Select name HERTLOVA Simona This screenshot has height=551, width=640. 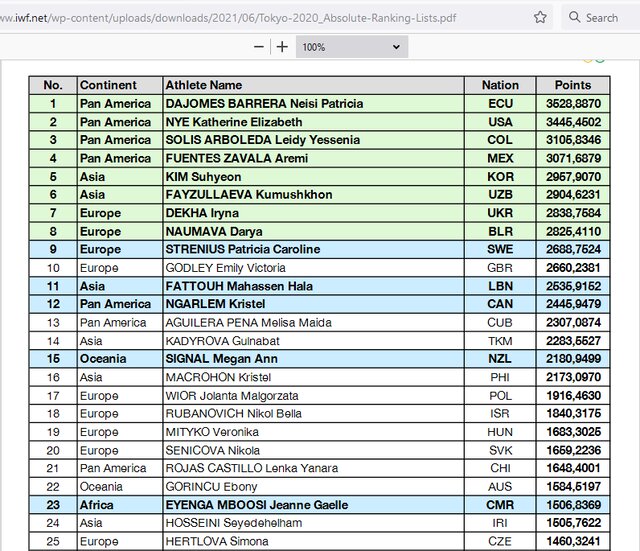tap(217, 542)
